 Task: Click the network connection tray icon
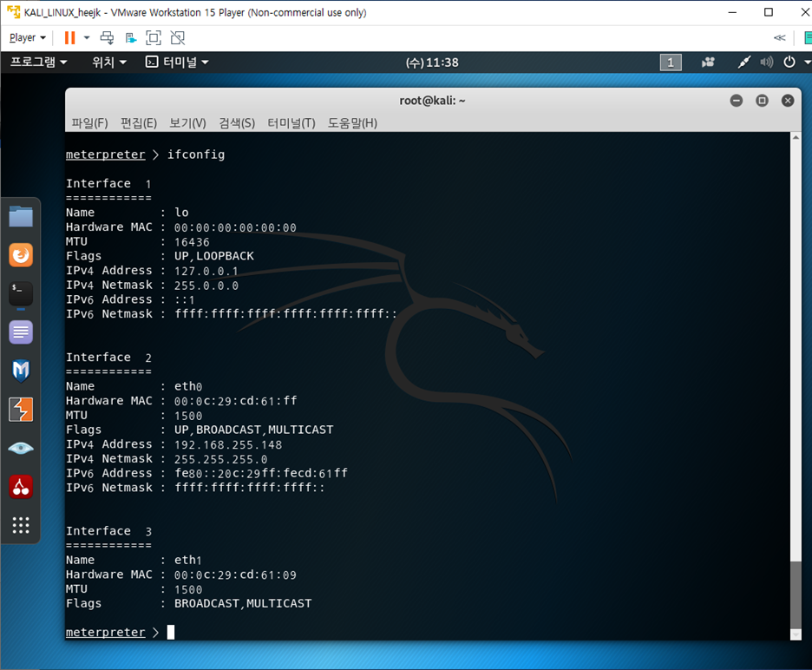[744, 62]
